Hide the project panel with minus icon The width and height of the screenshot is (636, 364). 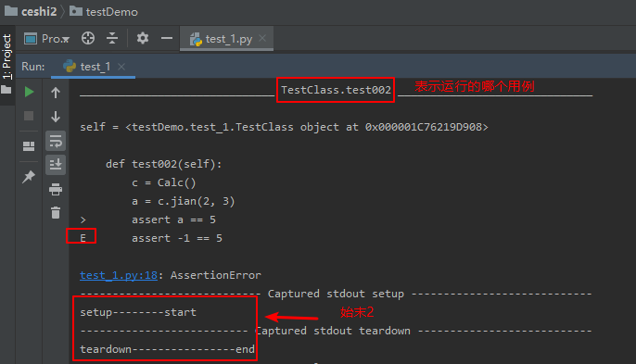click(x=167, y=39)
